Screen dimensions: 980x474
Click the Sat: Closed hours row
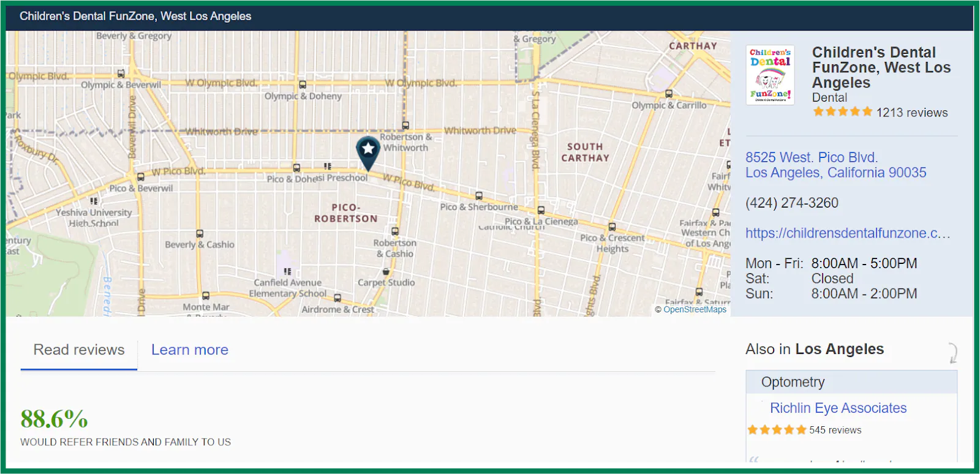[799, 279]
